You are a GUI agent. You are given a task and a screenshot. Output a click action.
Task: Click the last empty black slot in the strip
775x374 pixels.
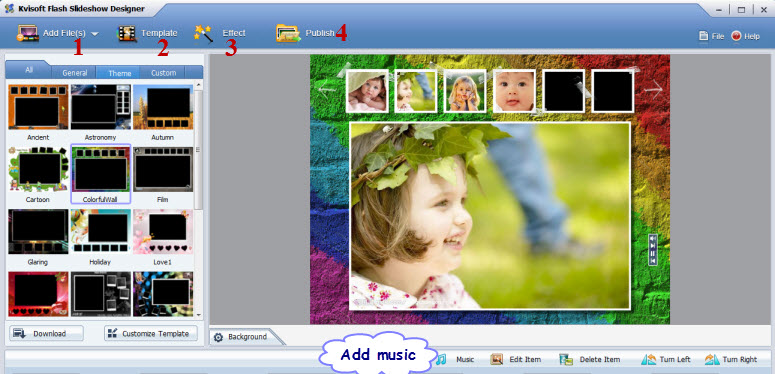point(612,91)
